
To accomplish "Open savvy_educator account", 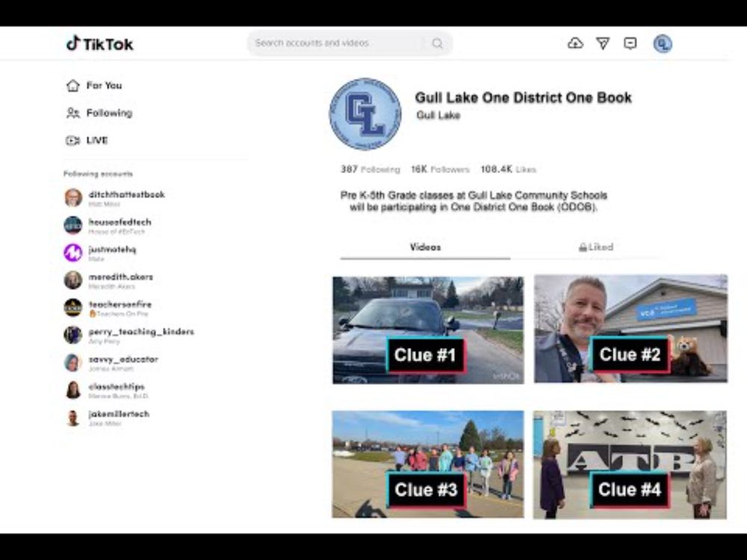I will pyautogui.click(x=111, y=363).
